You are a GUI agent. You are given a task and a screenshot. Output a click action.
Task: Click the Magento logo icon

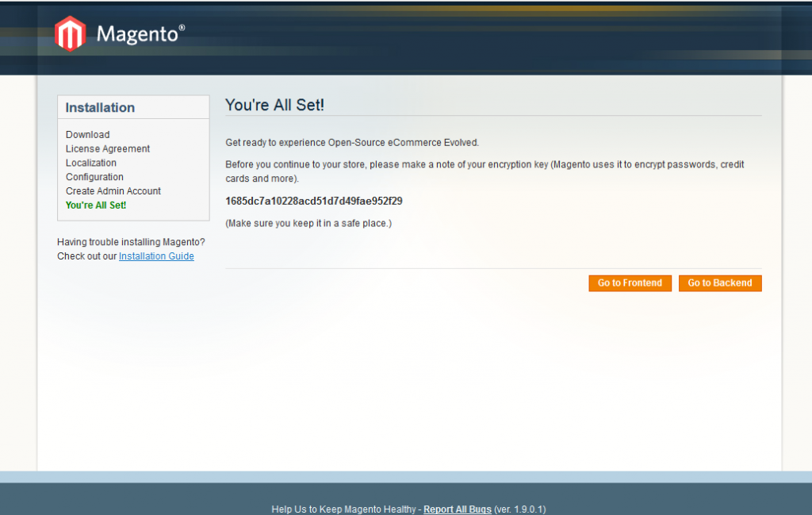pos(70,33)
